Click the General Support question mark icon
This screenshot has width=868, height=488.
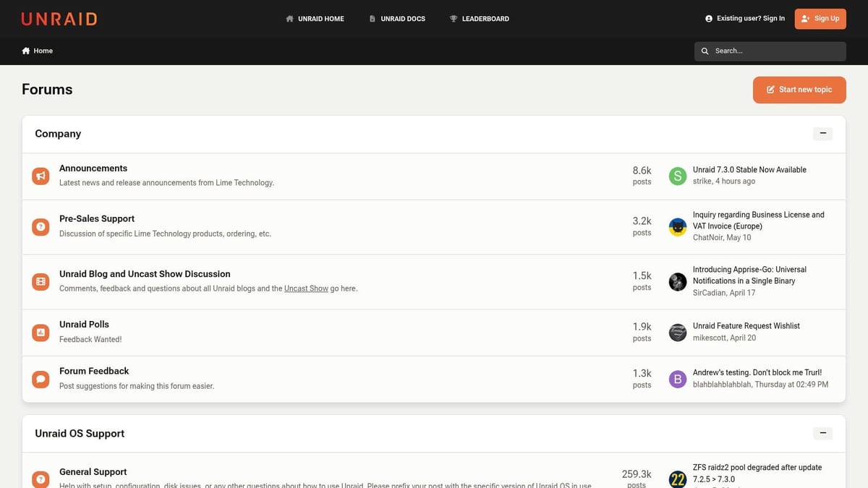41,479
